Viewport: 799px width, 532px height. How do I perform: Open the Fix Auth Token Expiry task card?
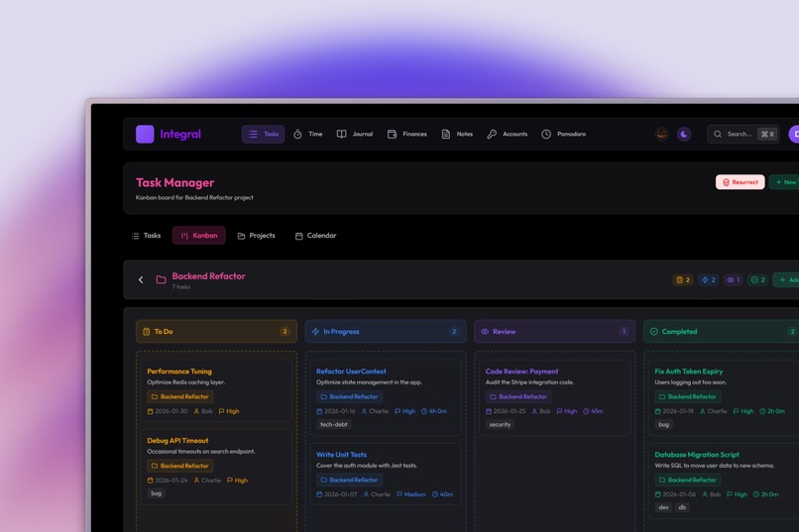coord(724,397)
